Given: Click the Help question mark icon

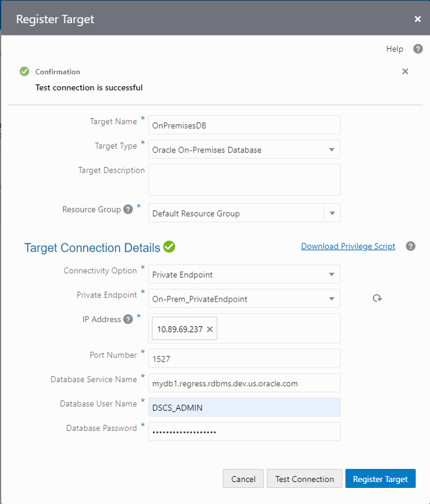Looking at the screenshot, I should 418,49.
